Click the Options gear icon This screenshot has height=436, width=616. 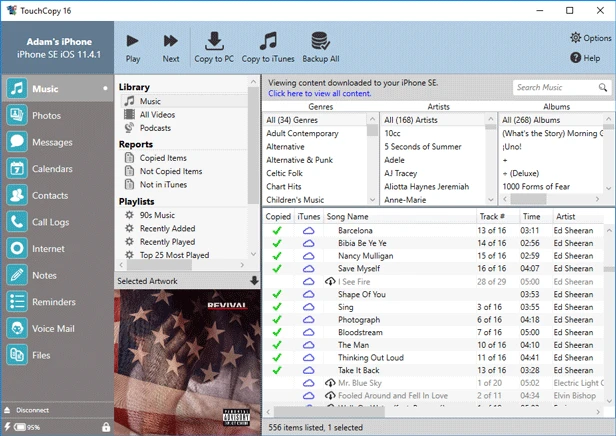click(576, 38)
